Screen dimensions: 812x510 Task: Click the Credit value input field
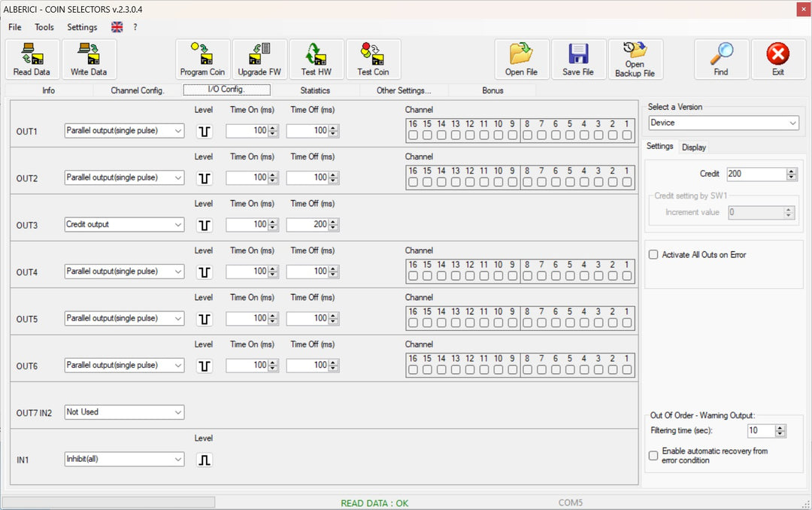click(756, 174)
